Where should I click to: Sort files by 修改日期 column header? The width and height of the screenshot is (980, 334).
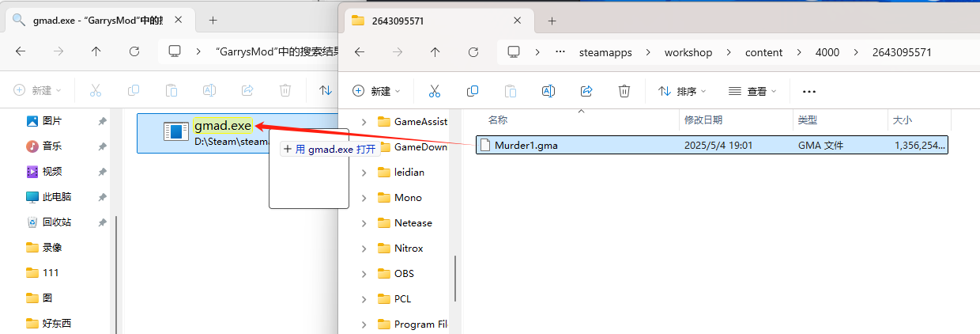pyautogui.click(x=703, y=120)
